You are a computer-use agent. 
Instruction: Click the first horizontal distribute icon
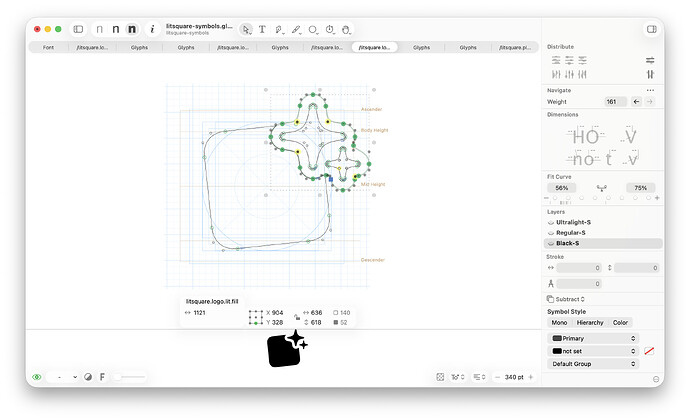556,60
